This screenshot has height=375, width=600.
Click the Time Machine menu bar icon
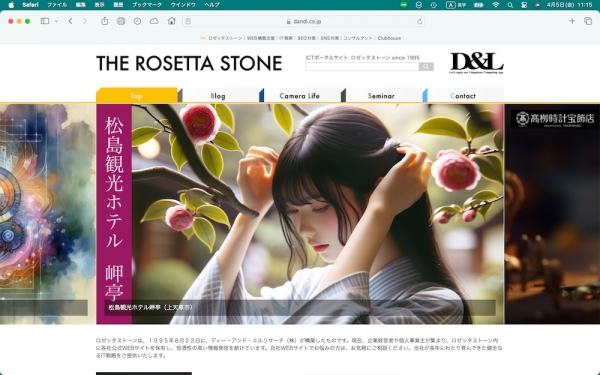pyautogui.click(x=434, y=5)
